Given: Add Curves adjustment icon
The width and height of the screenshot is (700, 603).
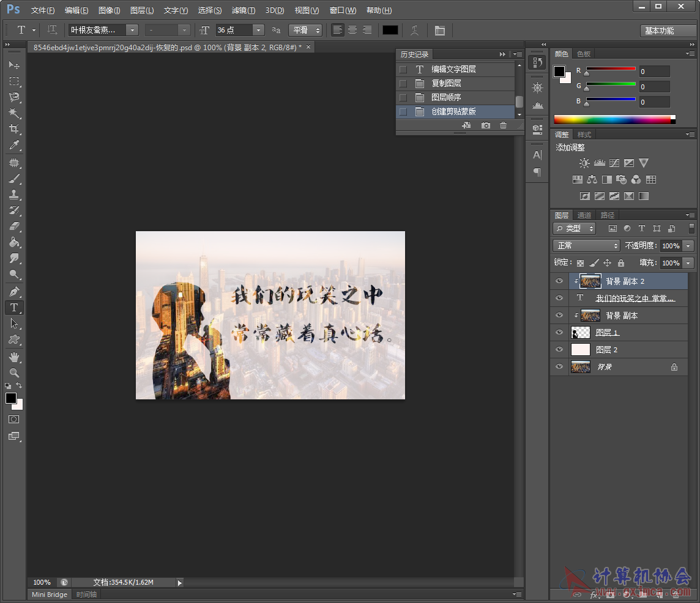Looking at the screenshot, I should click(614, 163).
